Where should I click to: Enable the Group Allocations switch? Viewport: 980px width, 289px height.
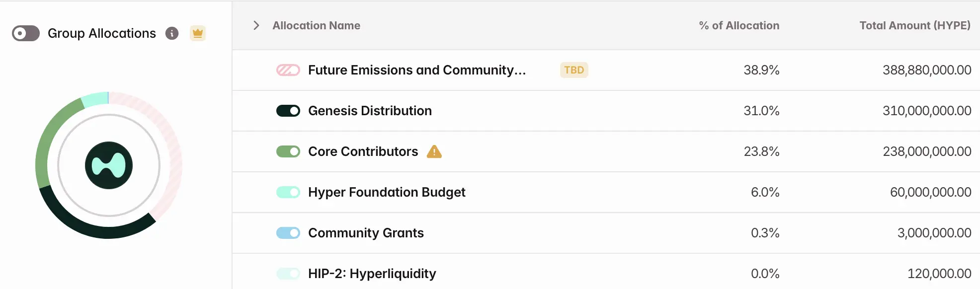point(26,33)
